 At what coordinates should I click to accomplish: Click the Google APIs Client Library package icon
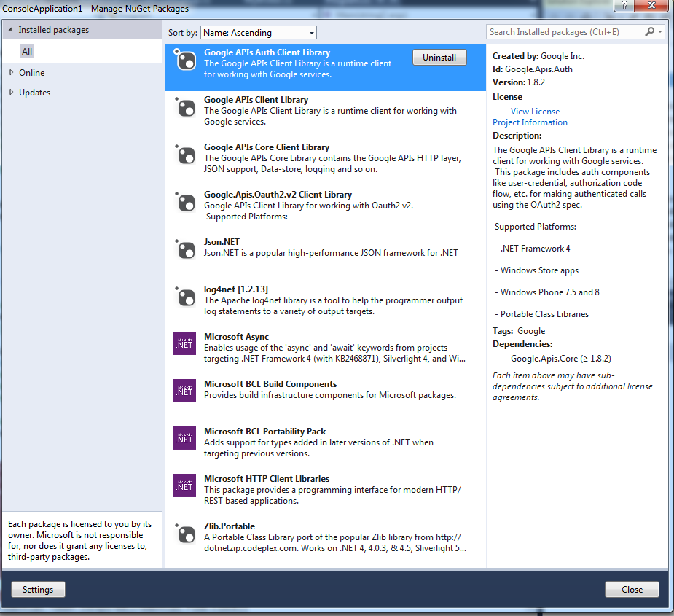point(185,106)
